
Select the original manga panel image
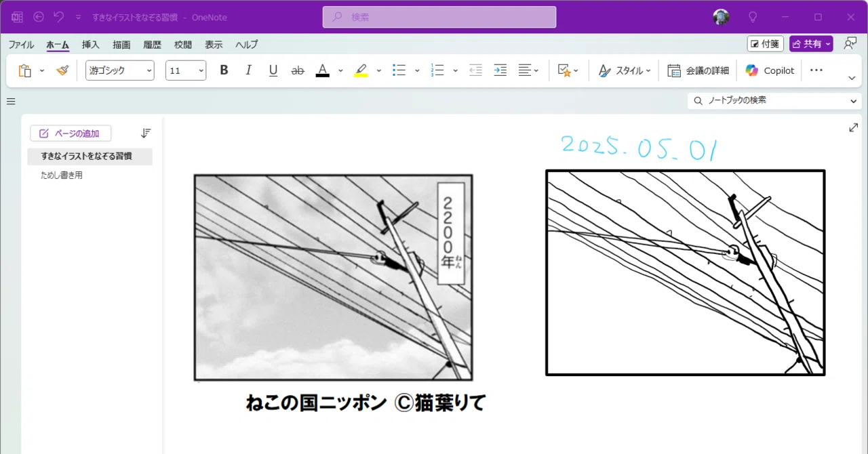(x=333, y=278)
